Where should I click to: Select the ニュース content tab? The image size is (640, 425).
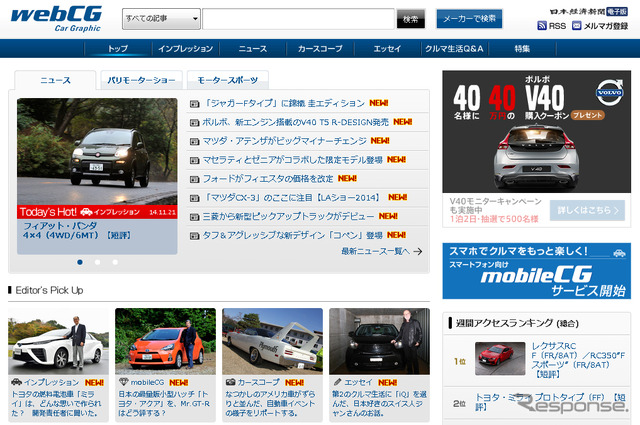pos(56,80)
